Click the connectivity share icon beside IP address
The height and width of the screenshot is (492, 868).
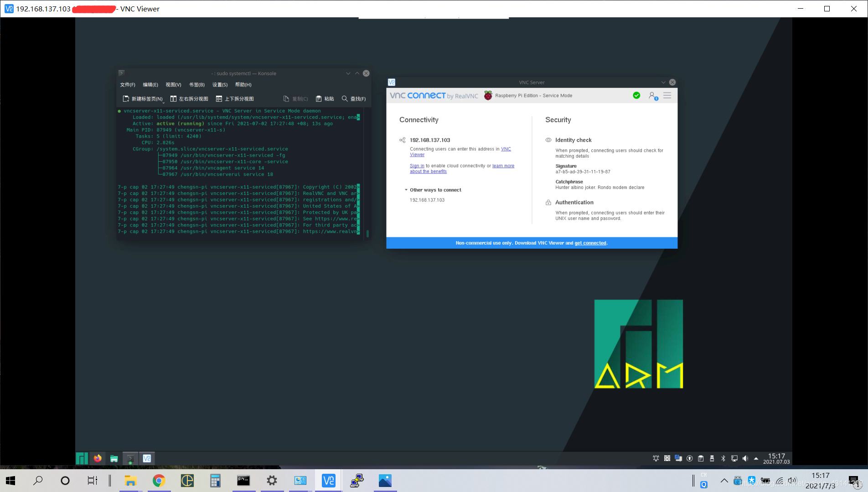(x=402, y=140)
